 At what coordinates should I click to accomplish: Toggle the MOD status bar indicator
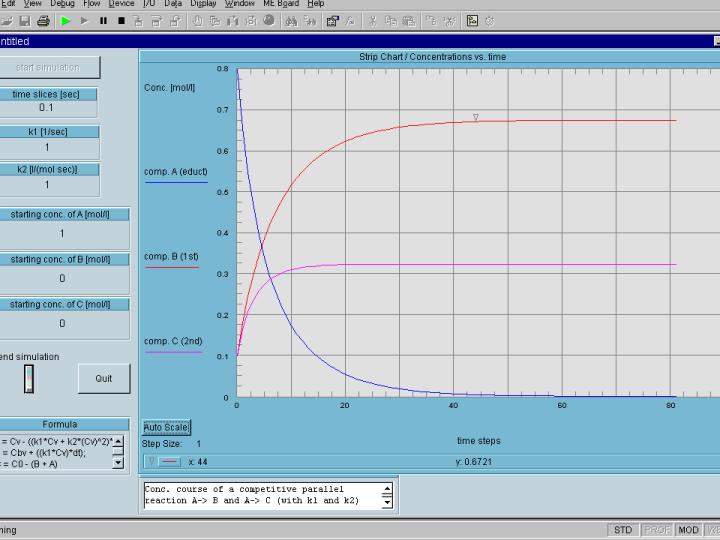688,530
